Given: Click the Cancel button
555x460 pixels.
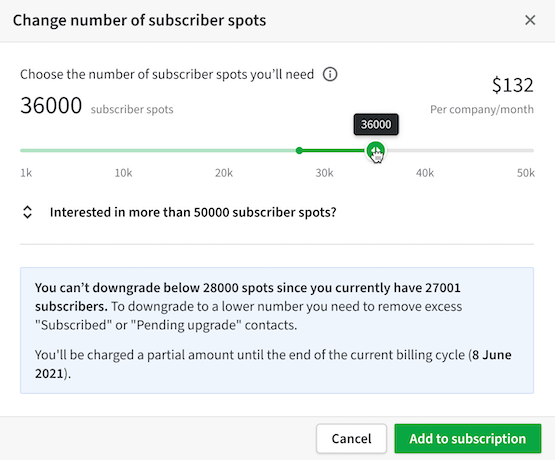Looking at the screenshot, I should coord(351,438).
